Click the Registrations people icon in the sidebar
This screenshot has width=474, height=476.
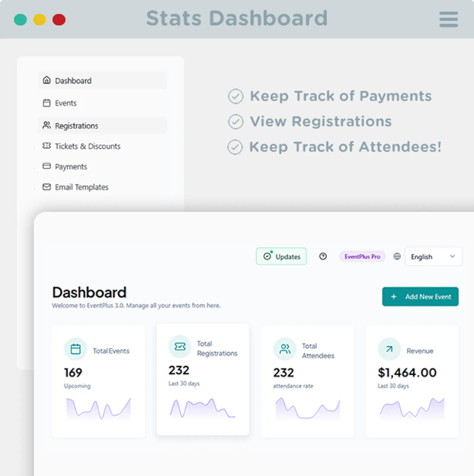click(x=47, y=125)
